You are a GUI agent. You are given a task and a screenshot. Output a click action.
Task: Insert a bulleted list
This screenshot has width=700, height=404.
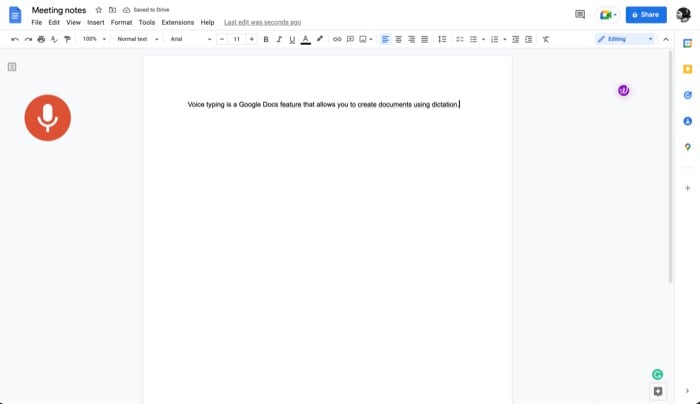[473, 39]
